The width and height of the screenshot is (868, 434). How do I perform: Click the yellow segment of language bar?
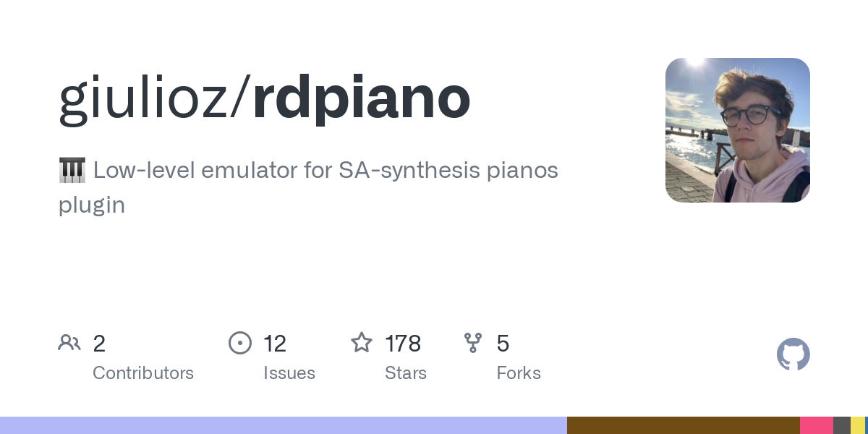point(858,425)
